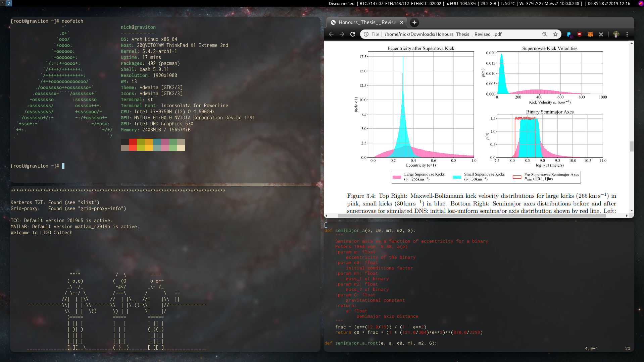
Task: Go back in the browser history
Action: click(x=331, y=34)
